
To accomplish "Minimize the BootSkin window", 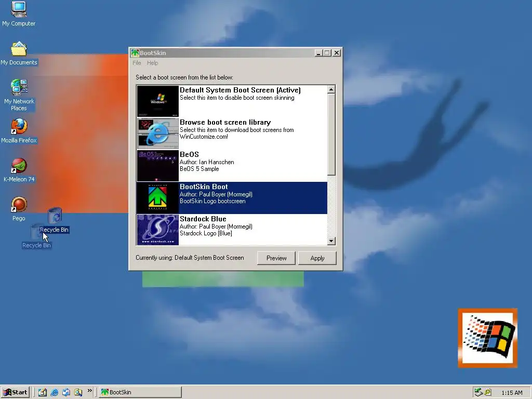I will click(x=318, y=53).
